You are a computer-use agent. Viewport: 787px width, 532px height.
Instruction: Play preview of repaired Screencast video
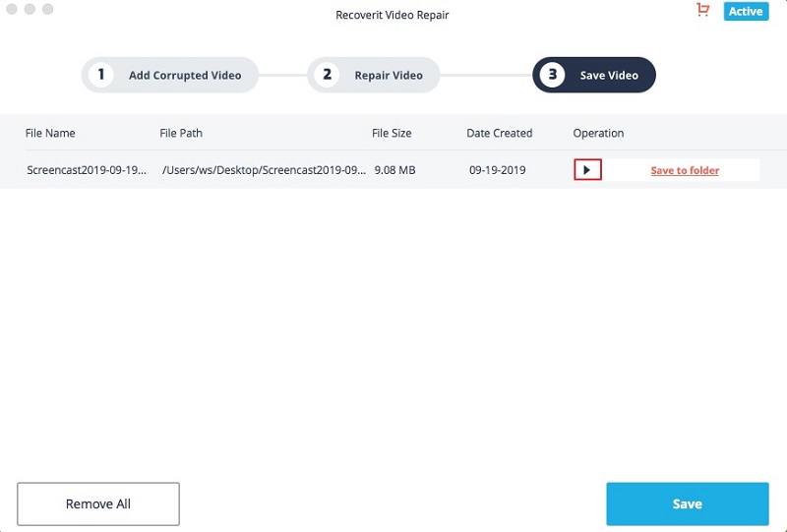click(x=587, y=170)
